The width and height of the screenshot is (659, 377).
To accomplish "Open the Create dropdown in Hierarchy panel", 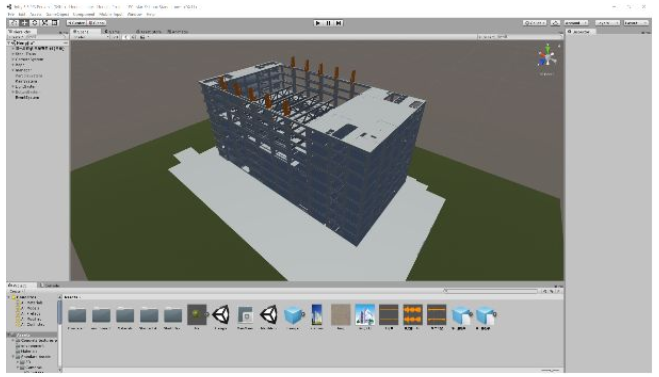I will point(14,37).
